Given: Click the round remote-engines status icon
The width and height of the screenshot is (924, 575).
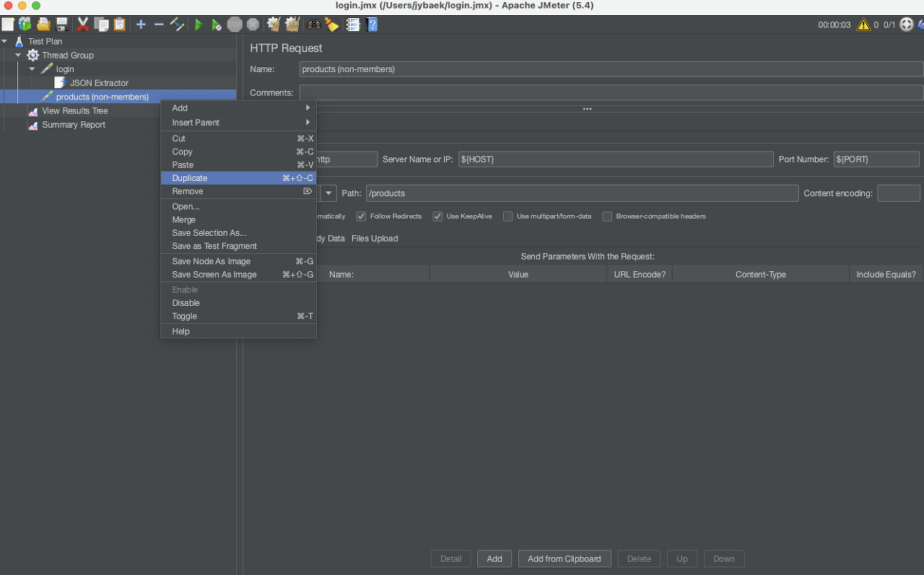Looking at the screenshot, I should point(906,25).
